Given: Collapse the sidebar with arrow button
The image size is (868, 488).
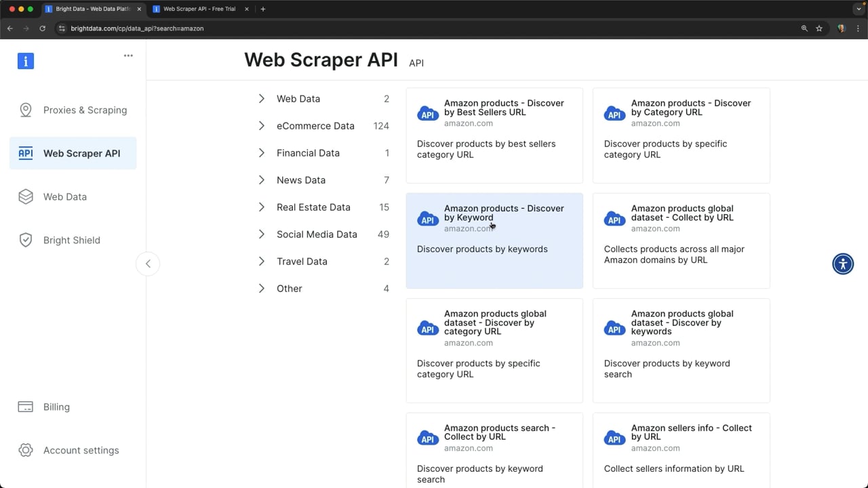Looking at the screenshot, I should coord(148,264).
